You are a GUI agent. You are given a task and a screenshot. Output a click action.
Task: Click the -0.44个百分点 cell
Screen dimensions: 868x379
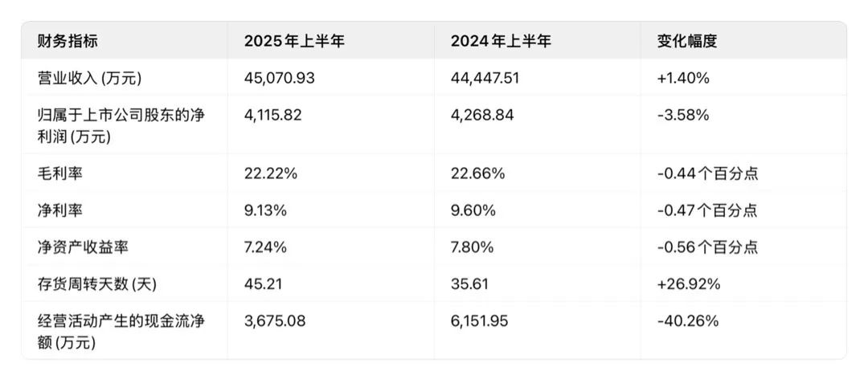click(x=707, y=173)
